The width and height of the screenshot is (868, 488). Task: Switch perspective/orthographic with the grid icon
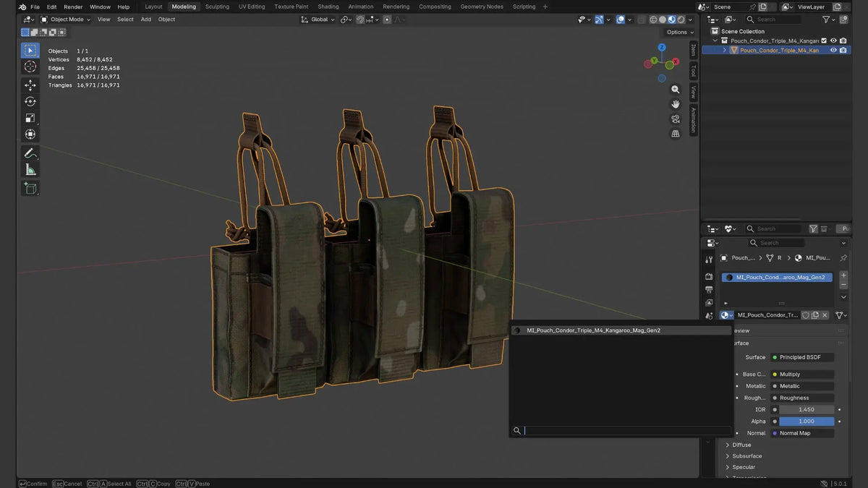(676, 134)
